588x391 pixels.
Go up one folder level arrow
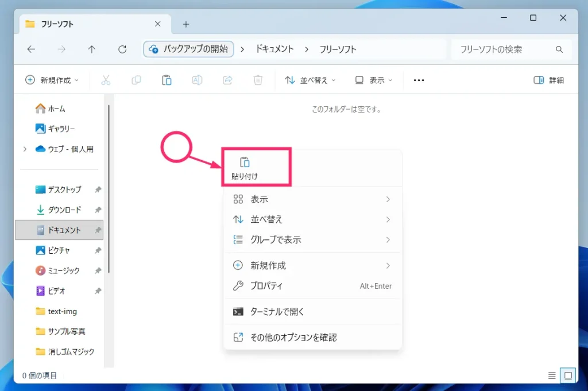pos(91,49)
